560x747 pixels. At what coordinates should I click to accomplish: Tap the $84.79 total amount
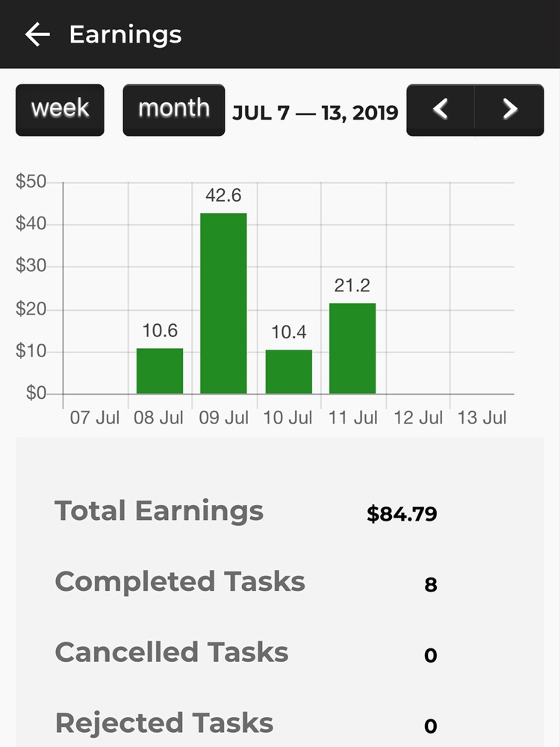402,514
